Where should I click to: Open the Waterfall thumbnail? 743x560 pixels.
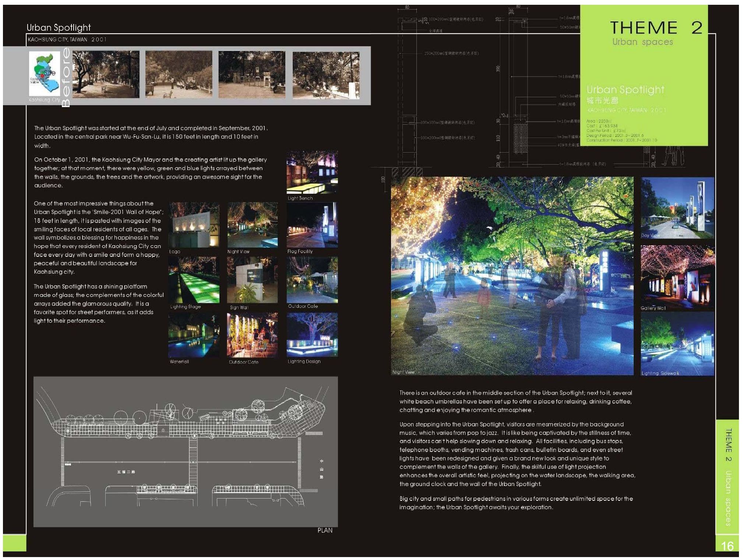(x=194, y=335)
